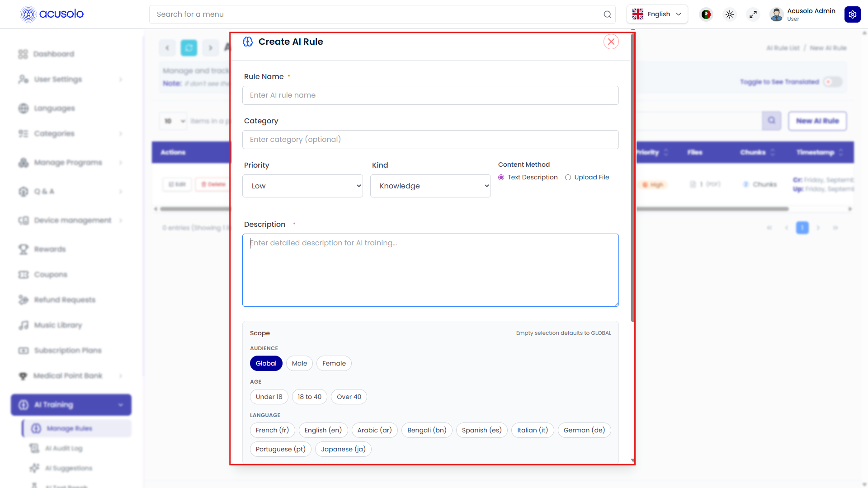Toggle light/dark theme sun icon
Image resolution: width=868 pixels, height=488 pixels.
click(729, 14)
